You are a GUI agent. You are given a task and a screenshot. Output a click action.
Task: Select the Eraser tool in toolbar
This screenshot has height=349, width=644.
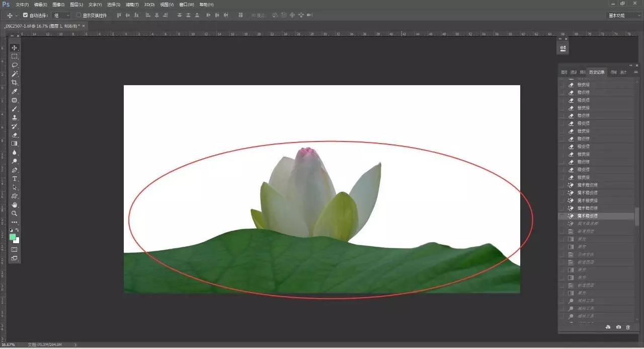coord(15,135)
